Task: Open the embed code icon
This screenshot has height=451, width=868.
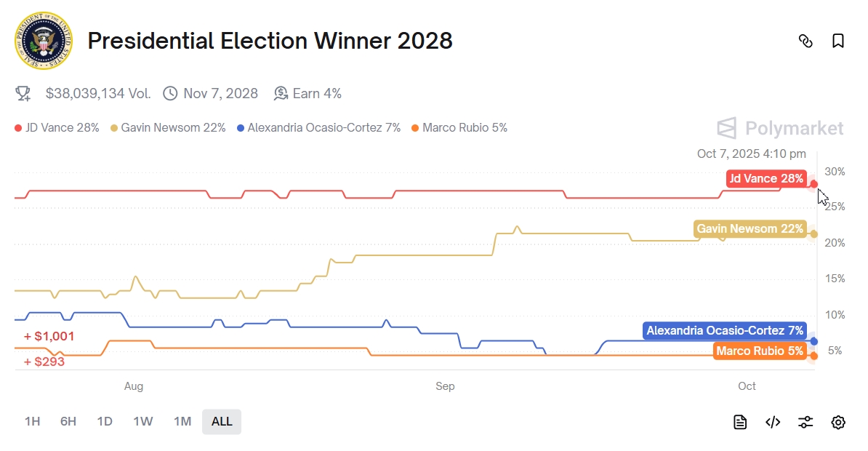Action: pyautogui.click(x=773, y=422)
